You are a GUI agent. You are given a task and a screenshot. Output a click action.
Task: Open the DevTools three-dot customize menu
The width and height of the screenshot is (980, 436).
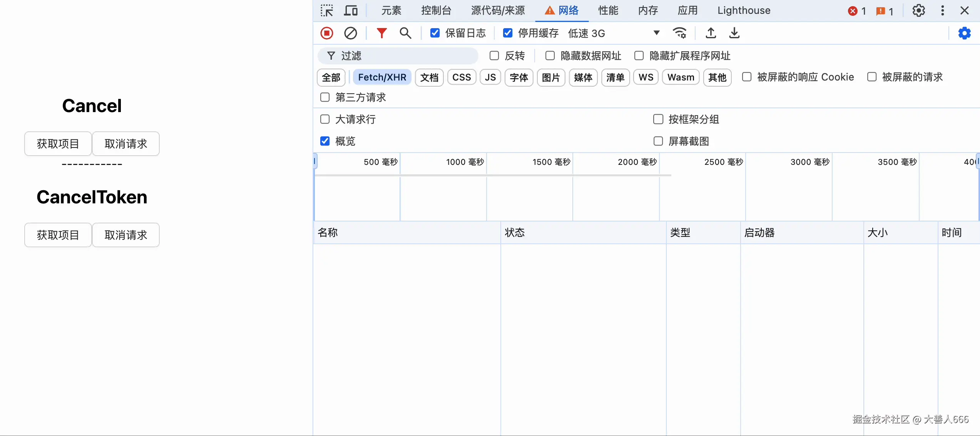[x=942, y=11]
